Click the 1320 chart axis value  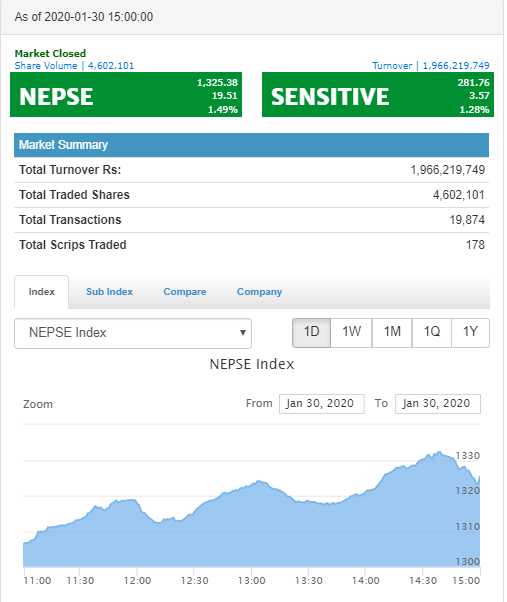coord(467,491)
